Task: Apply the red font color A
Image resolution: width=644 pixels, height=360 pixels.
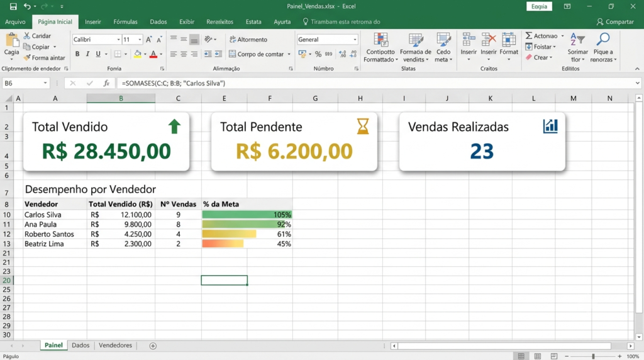Action: 153,54
